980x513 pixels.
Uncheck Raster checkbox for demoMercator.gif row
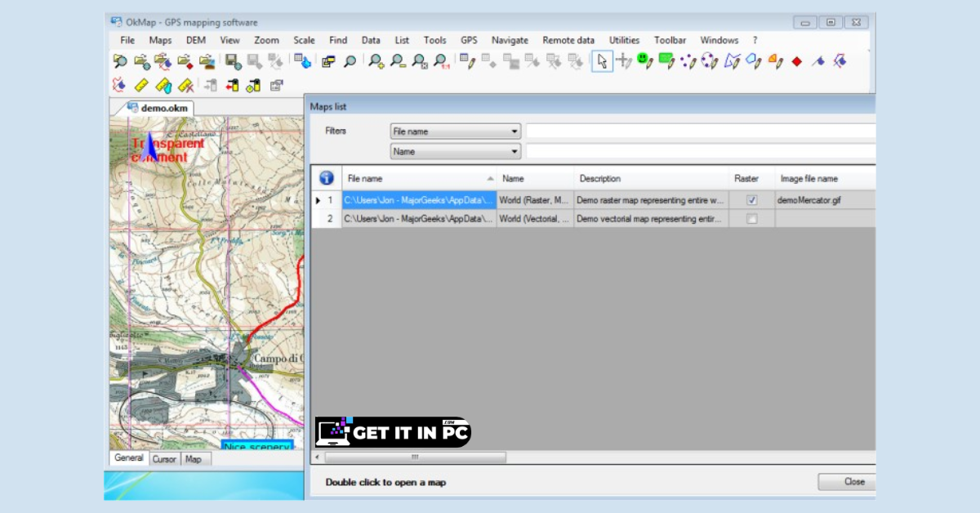coord(752,199)
